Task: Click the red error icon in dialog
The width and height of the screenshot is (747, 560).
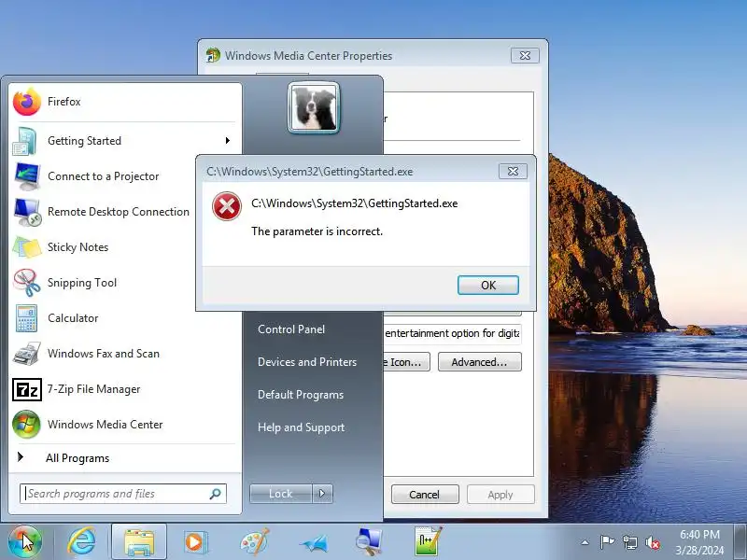Action: tap(227, 206)
